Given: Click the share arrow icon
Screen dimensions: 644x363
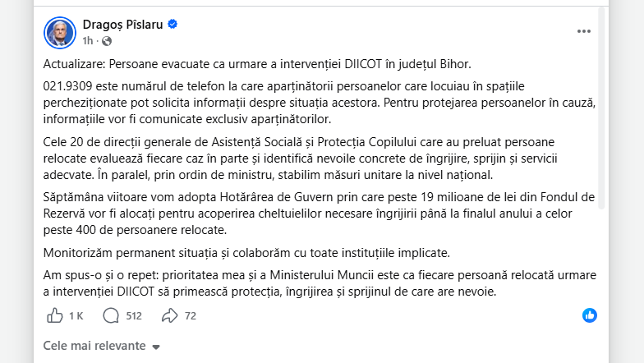Looking at the screenshot, I should point(169,315).
